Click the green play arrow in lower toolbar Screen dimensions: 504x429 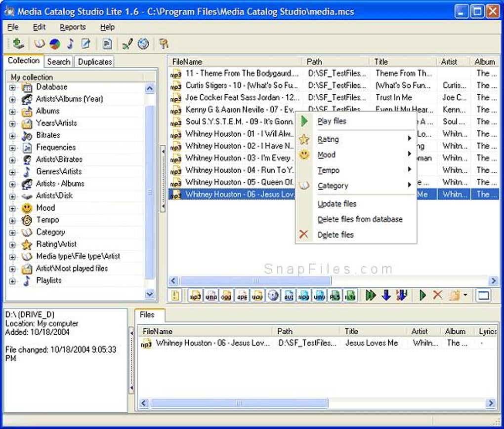tap(422, 295)
